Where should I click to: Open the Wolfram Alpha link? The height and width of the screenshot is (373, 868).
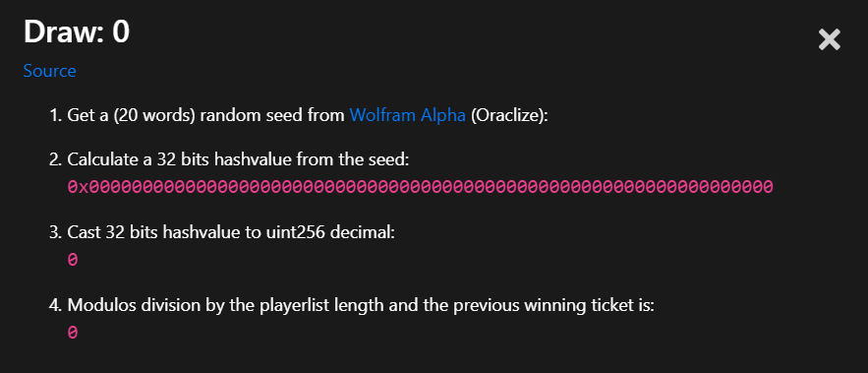[407, 115]
